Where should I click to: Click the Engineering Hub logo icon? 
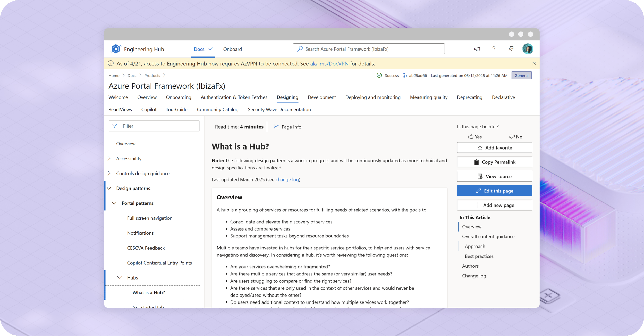(x=116, y=49)
